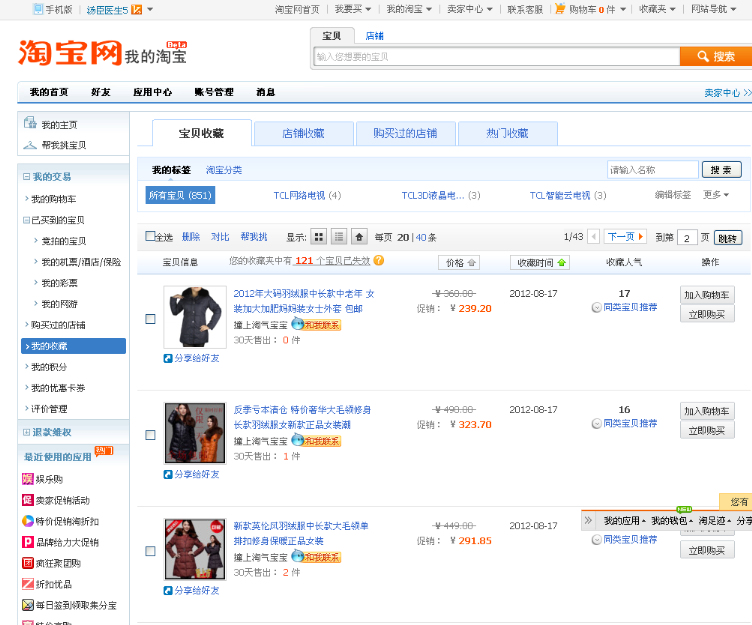This screenshot has height=625, width=752.
Task: Click the 删除 delete link
Action: point(191,236)
